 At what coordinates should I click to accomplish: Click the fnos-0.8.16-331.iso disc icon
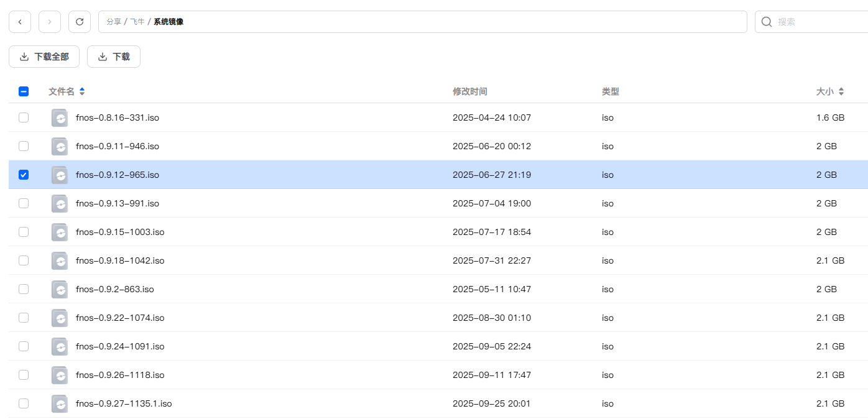[60, 117]
